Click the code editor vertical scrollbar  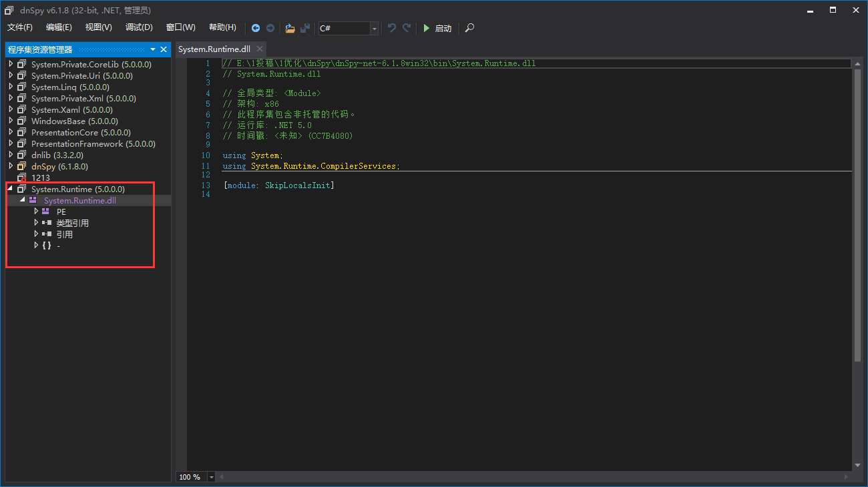[857, 215]
